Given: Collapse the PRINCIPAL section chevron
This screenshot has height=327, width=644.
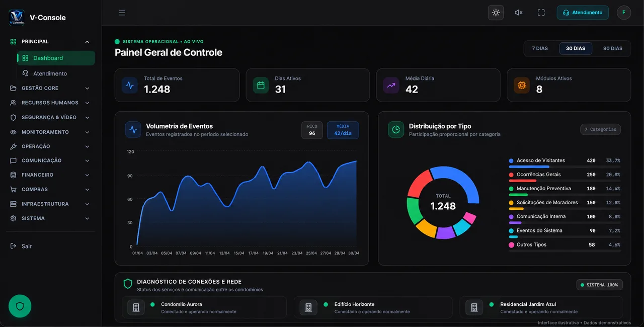Looking at the screenshot, I should [87, 42].
